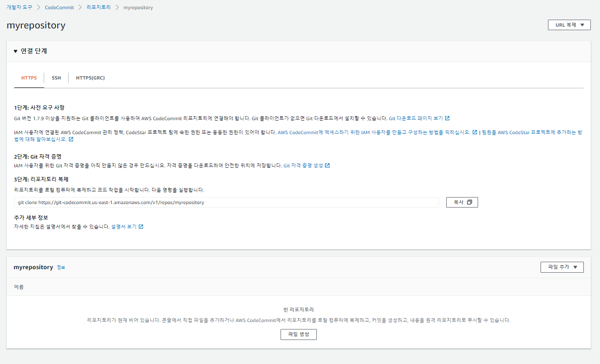Open Git 자격 증명 생성 link
The height and width of the screenshot is (364, 600).
click(x=303, y=166)
